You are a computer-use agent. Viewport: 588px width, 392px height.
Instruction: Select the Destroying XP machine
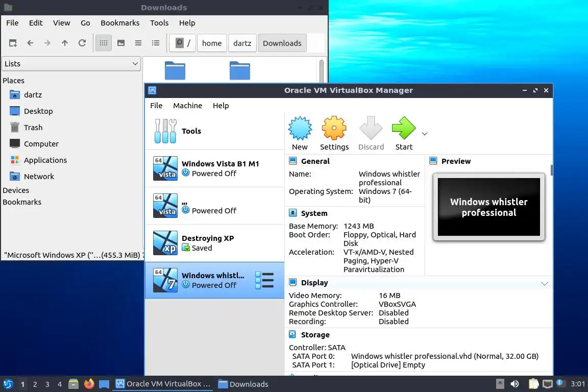(x=214, y=242)
